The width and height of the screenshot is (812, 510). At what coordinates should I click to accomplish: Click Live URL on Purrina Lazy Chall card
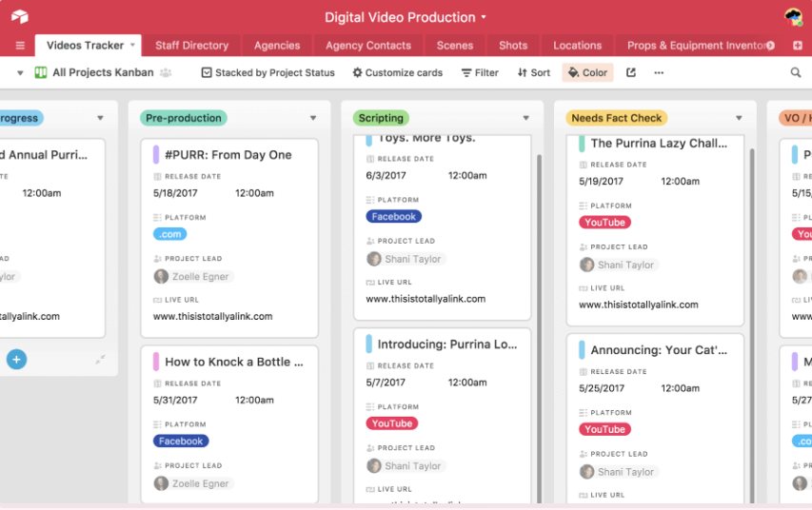(x=639, y=305)
